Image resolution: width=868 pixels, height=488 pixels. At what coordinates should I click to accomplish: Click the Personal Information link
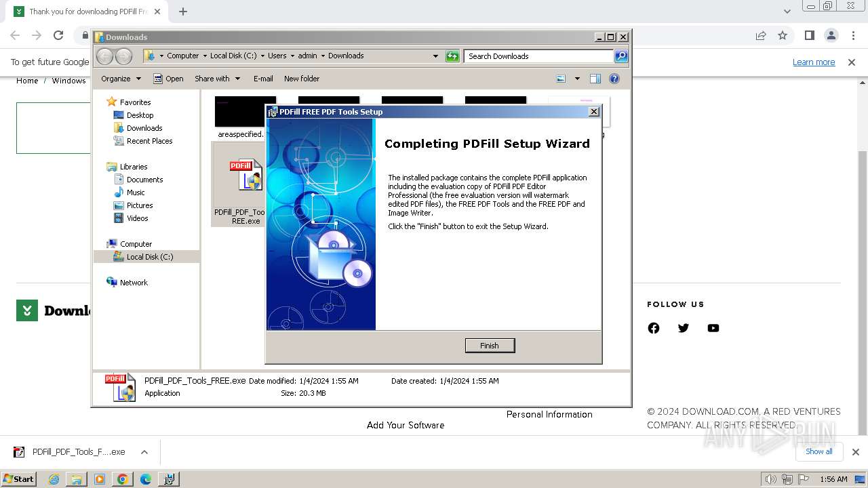pos(549,414)
